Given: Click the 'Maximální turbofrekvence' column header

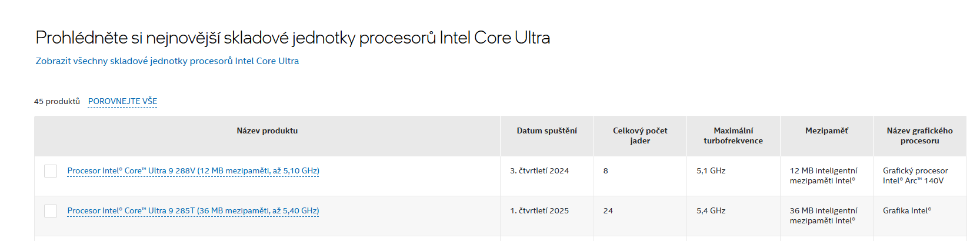Looking at the screenshot, I should tap(733, 136).
